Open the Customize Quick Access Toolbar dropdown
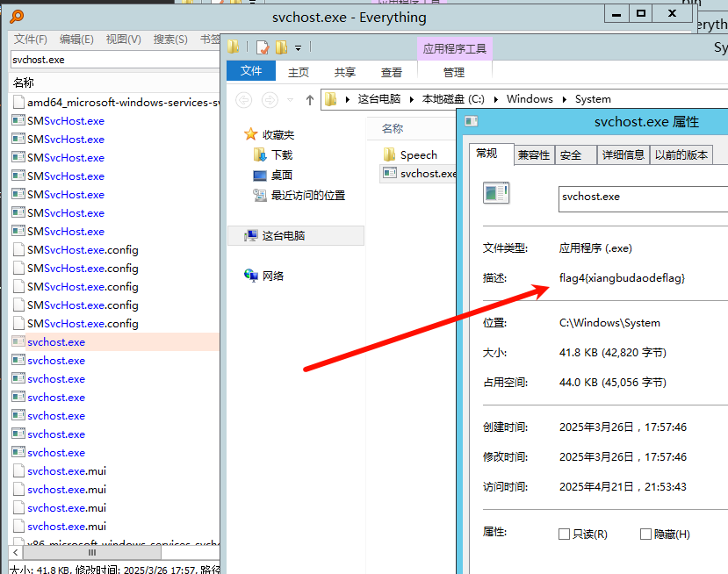The height and width of the screenshot is (574, 728). (299, 47)
